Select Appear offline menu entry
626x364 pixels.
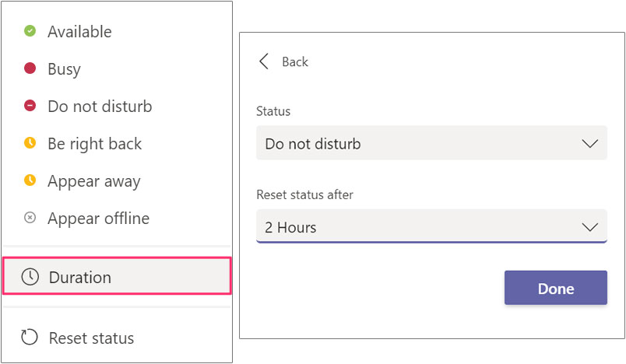98,219
